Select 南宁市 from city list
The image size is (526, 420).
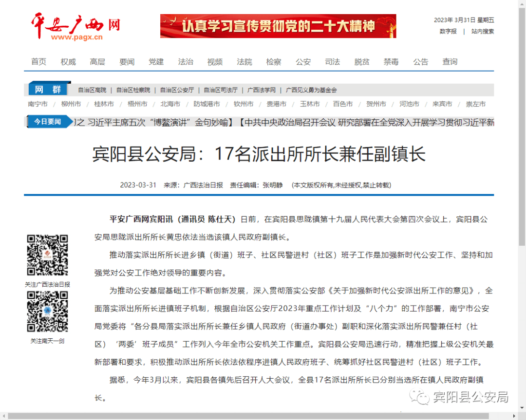coord(38,104)
